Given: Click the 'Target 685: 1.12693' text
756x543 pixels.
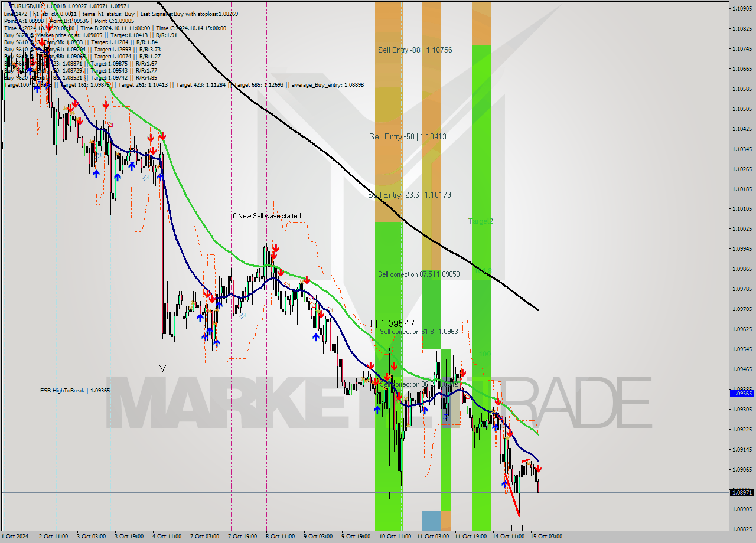Looking at the screenshot, I should 260,85.
